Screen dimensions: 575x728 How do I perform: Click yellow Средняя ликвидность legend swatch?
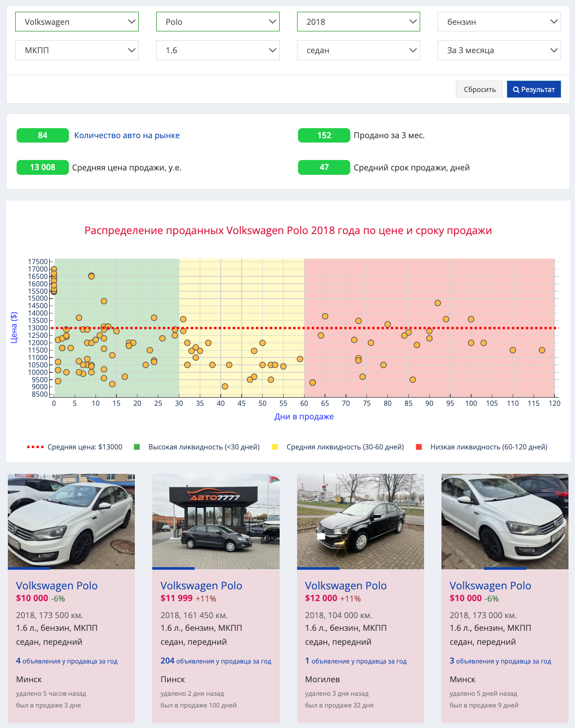point(275,447)
